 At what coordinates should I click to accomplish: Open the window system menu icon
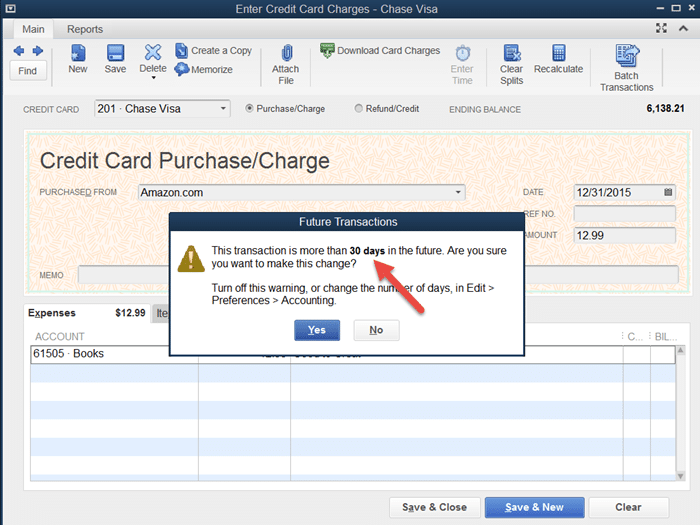click(x=10, y=8)
